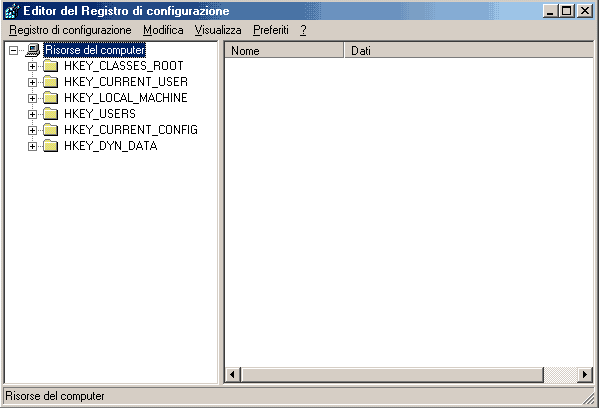The height and width of the screenshot is (408, 599).
Task: Click the horizontal scrollbar right arrow
Action: click(585, 374)
